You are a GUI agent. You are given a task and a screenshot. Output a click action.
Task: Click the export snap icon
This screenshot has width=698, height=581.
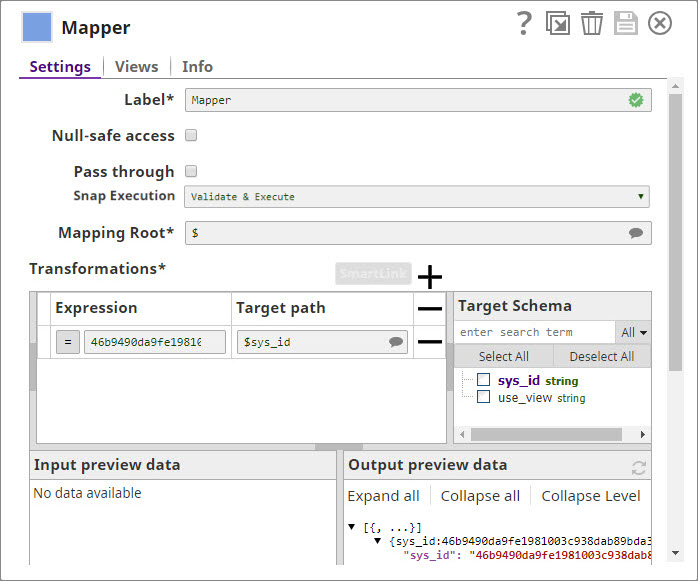pyautogui.click(x=558, y=23)
